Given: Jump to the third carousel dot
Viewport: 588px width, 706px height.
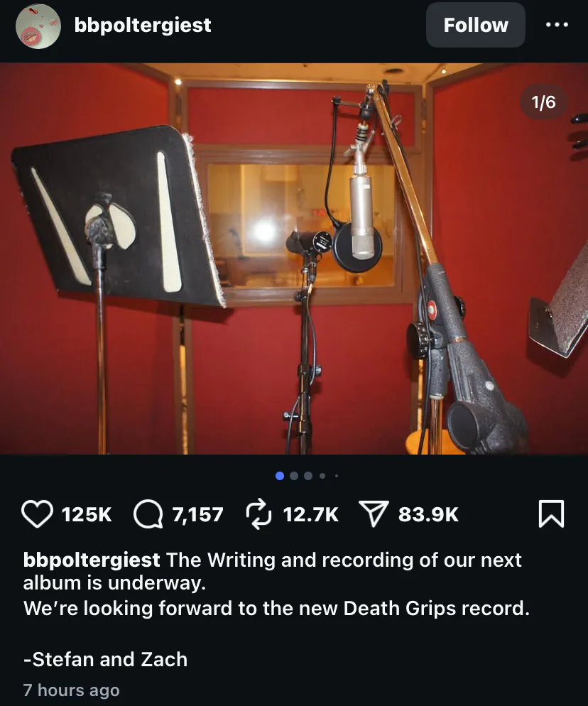Looking at the screenshot, I should pos(308,476).
